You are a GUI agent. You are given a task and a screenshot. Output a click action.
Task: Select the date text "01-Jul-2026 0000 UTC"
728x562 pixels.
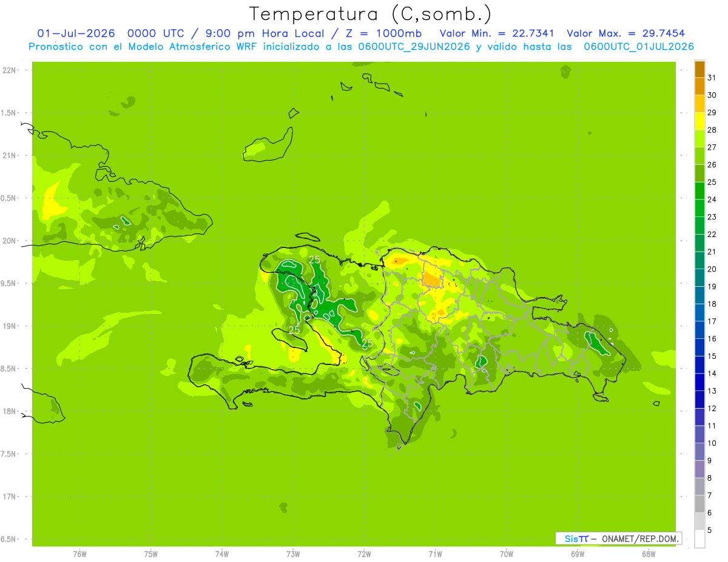(111, 33)
